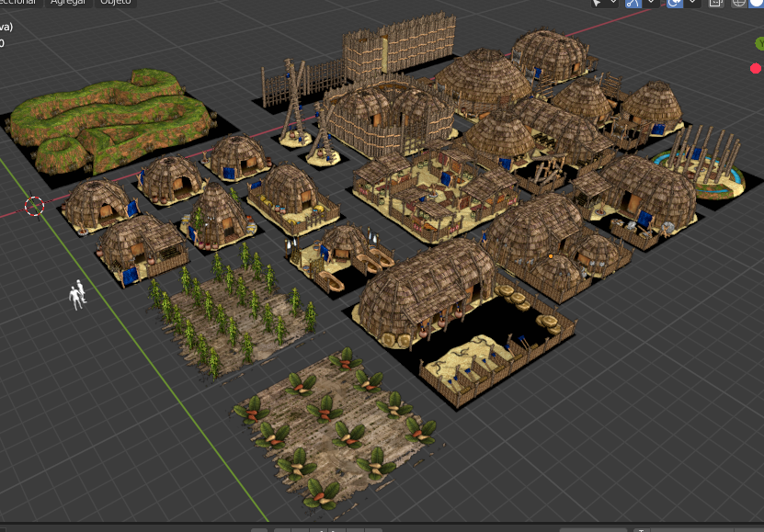Viewport: 764px width, 532px height.
Task: Select the white human figures
Action: coord(77,293)
